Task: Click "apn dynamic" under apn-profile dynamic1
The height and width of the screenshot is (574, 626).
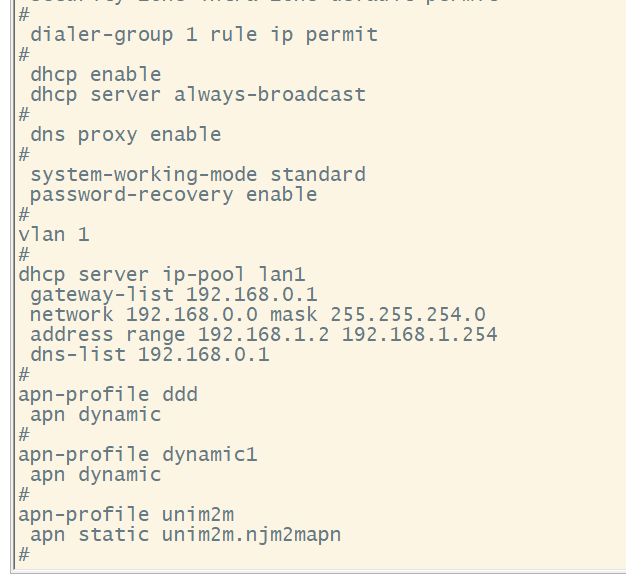Action: tap(95, 475)
